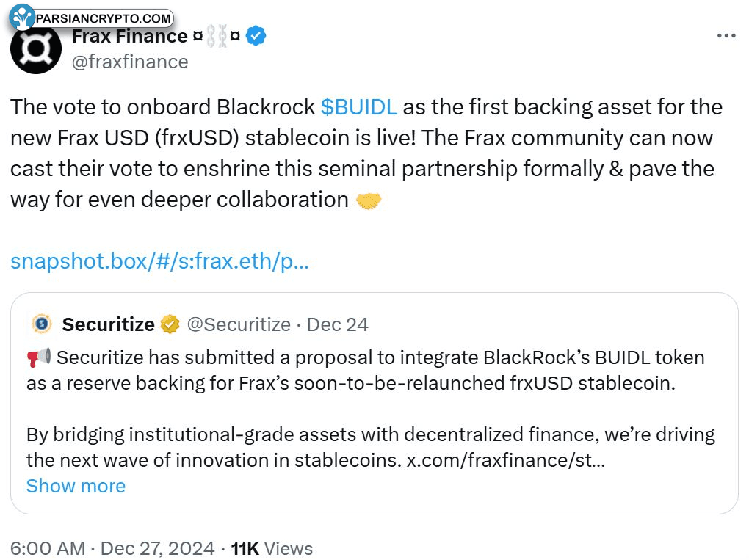This screenshot has width=749, height=560.
Task: Click the 11K Views counter
Action: click(x=272, y=548)
